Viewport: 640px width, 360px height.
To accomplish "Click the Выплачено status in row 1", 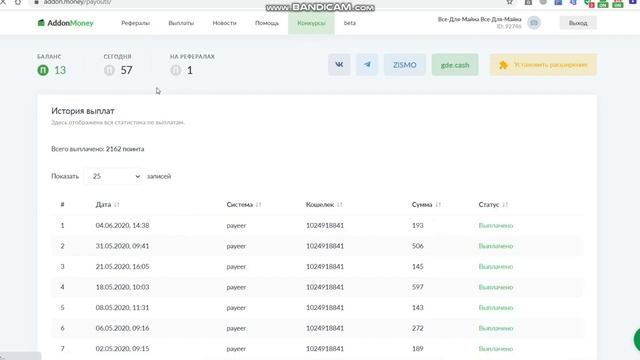I will pos(496,225).
